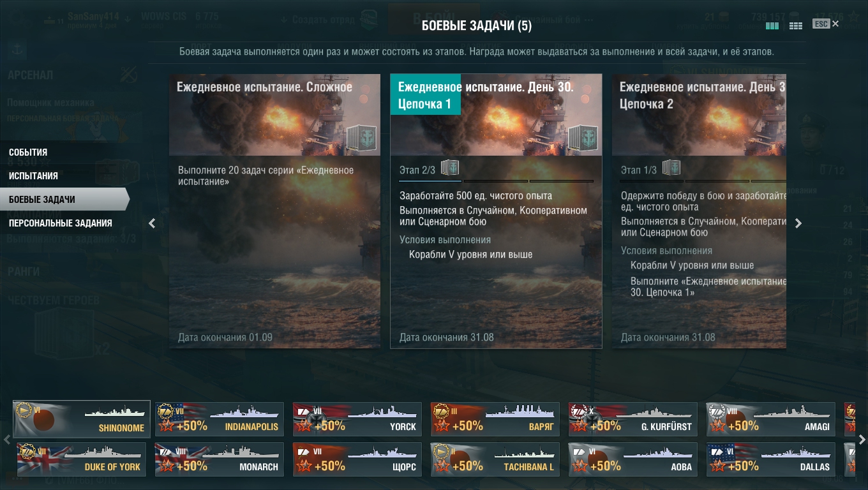
Task: Show previous missions with left arrow
Action: click(152, 223)
